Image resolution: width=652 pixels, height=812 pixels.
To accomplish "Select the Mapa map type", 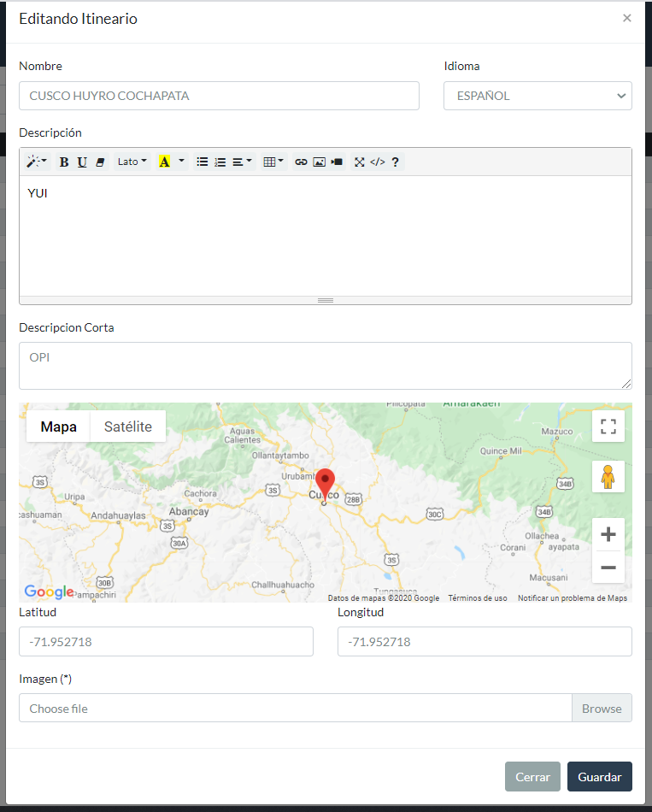I will [x=59, y=427].
